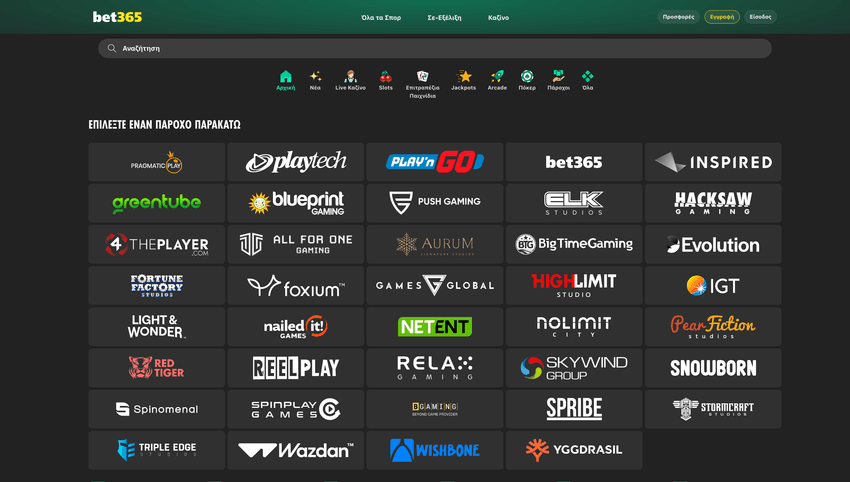Image resolution: width=850 pixels, height=482 pixels.
Task: Open the Spribe provider tile
Action: [574, 409]
